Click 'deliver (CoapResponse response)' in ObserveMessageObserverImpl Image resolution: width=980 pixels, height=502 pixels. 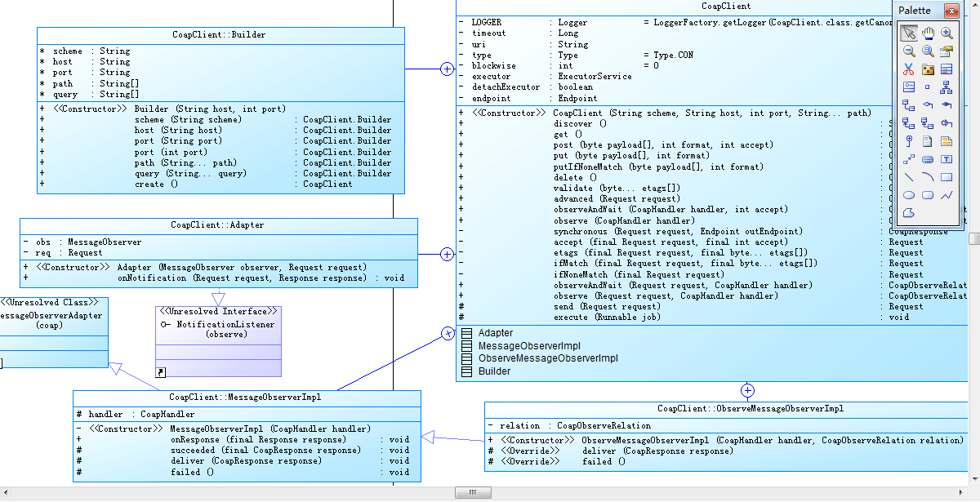point(657,451)
